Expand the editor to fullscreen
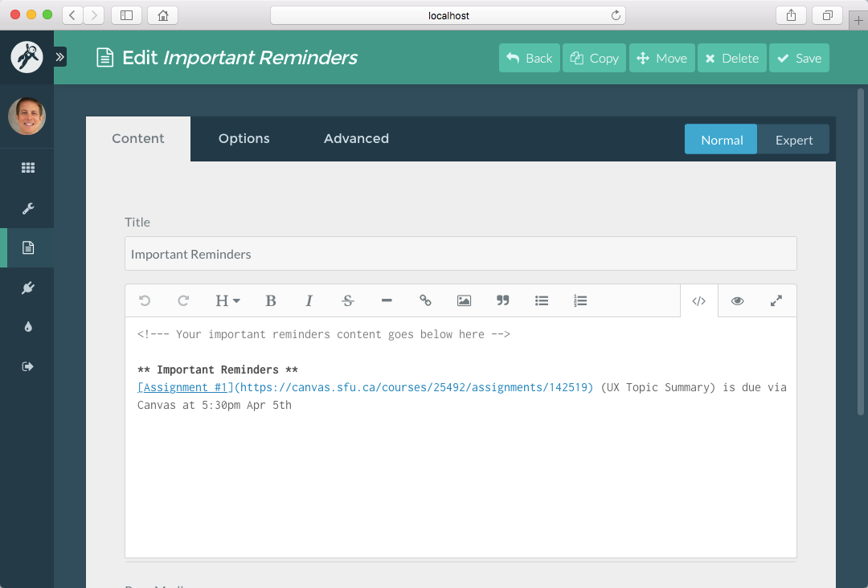 pos(776,301)
